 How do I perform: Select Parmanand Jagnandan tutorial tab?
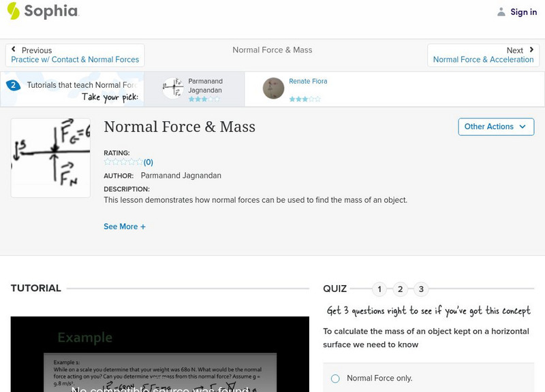(194, 90)
